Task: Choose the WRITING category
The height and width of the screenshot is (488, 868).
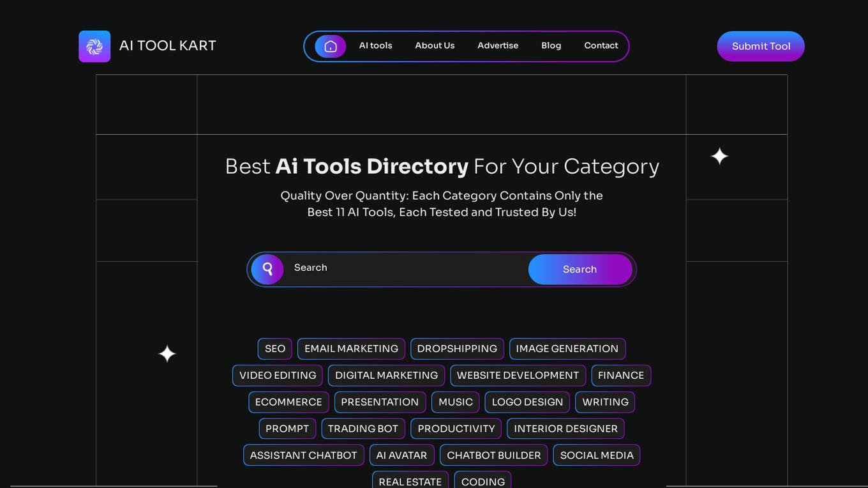Action: tap(605, 402)
